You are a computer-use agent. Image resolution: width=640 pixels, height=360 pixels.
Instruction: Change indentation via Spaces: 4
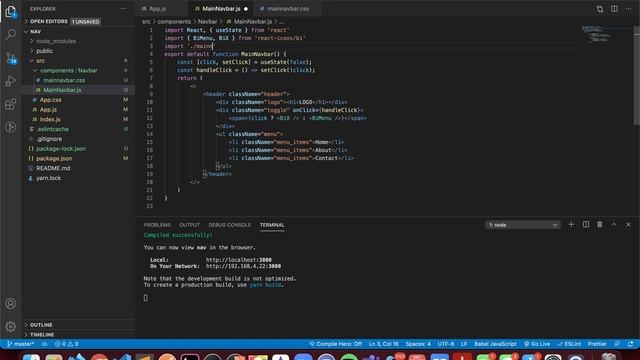[418, 344]
